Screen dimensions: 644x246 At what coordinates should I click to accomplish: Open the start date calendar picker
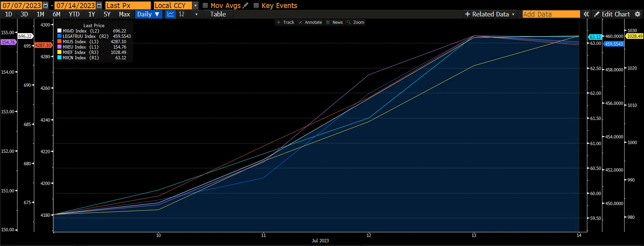coord(46,5)
